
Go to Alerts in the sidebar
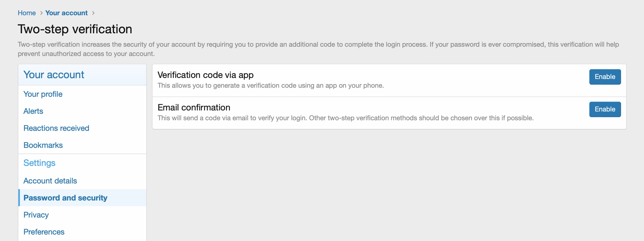[33, 111]
